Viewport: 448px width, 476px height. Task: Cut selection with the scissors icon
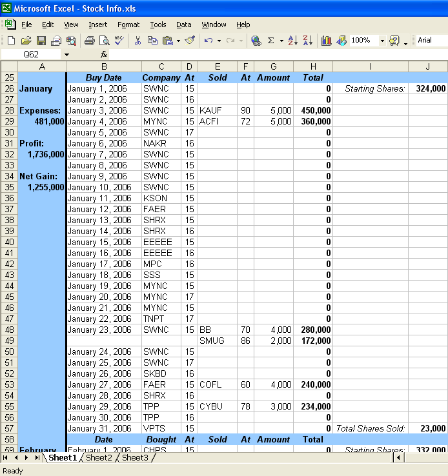coord(137,41)
